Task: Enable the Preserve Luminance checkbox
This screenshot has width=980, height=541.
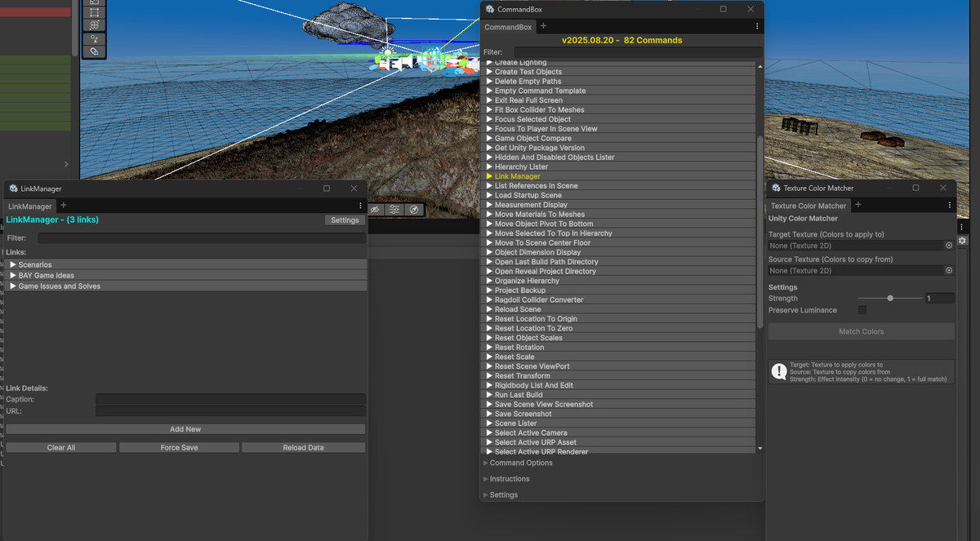Action: tap(862, 310)
